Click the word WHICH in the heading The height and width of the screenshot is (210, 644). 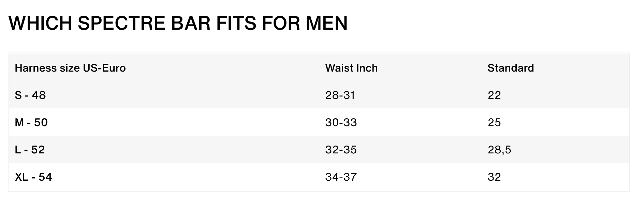[40, 23]
